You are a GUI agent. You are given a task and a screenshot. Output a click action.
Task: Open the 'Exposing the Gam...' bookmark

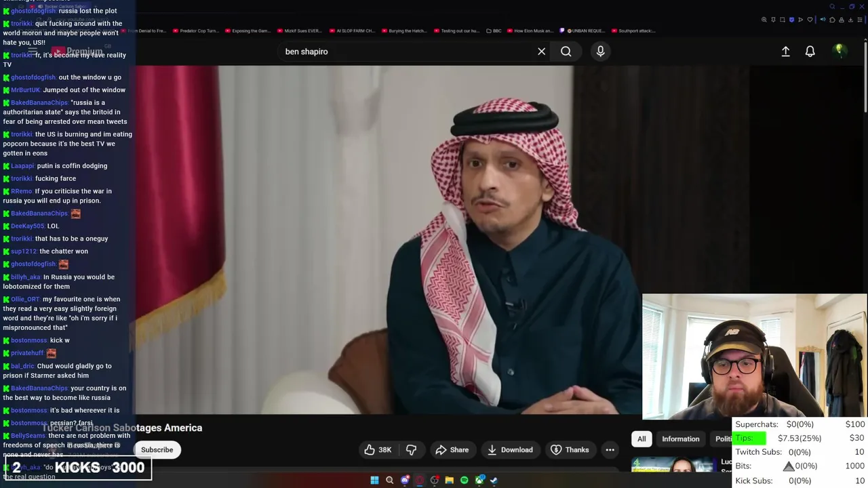click(247, 30)
